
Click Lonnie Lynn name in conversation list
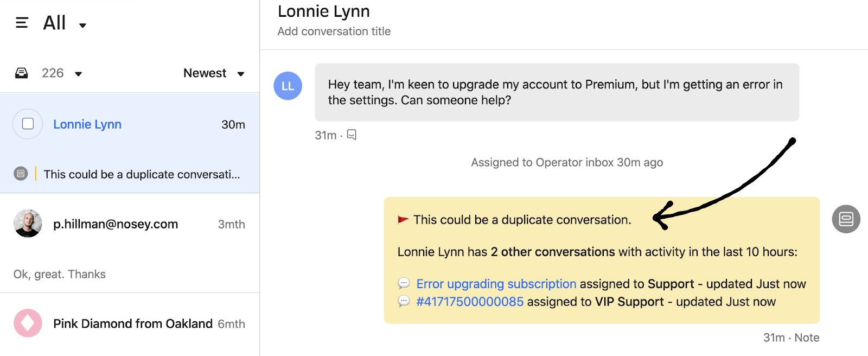click(87, 124)
